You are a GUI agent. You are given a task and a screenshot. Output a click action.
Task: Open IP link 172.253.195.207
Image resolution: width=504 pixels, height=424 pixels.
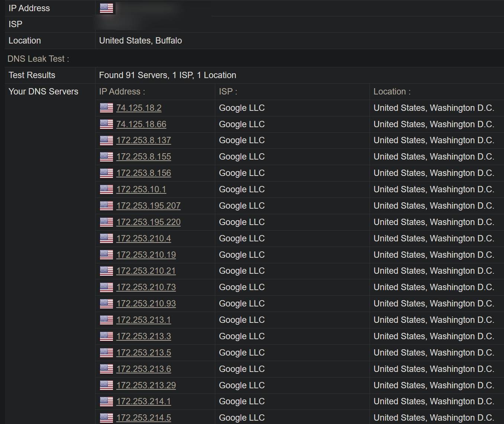click(148, 206)
